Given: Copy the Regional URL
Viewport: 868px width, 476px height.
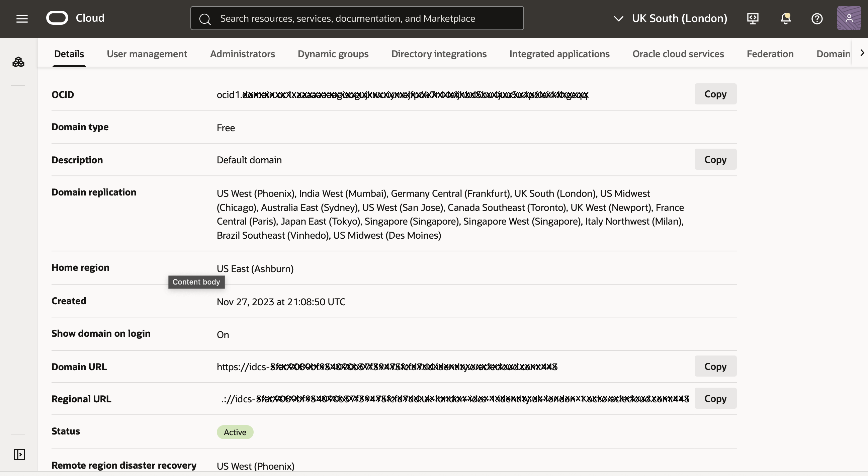Looking at the screenshot, I should pyautogui.click(x=715, y=398).
